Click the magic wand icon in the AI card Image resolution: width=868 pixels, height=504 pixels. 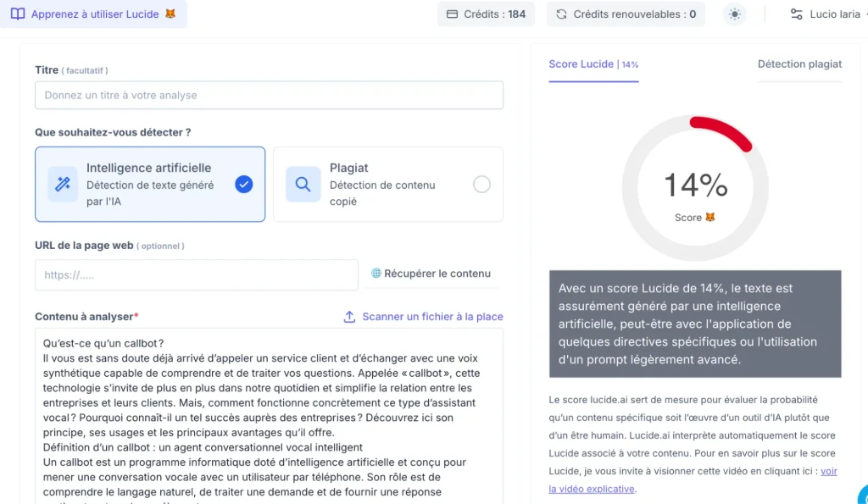[x=63, y=184]
